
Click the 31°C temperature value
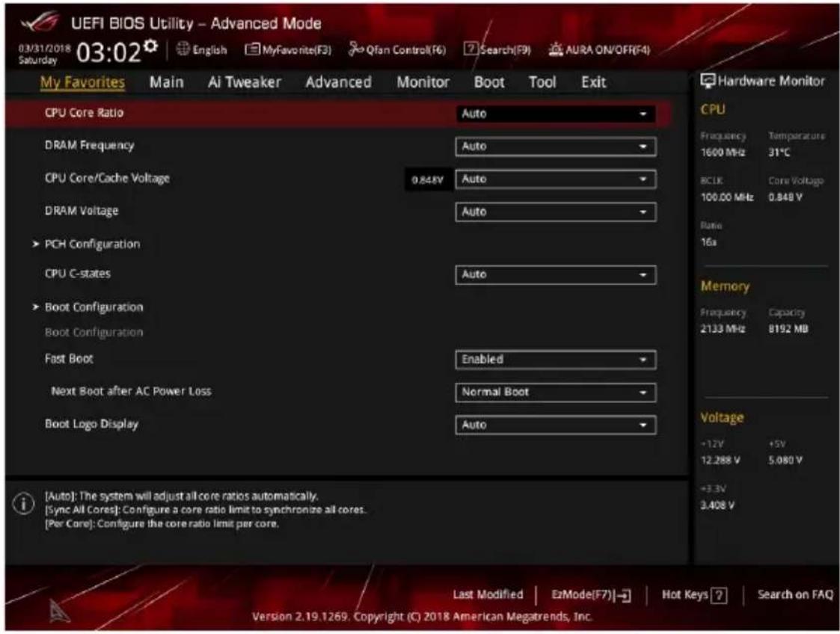(779, 153)
